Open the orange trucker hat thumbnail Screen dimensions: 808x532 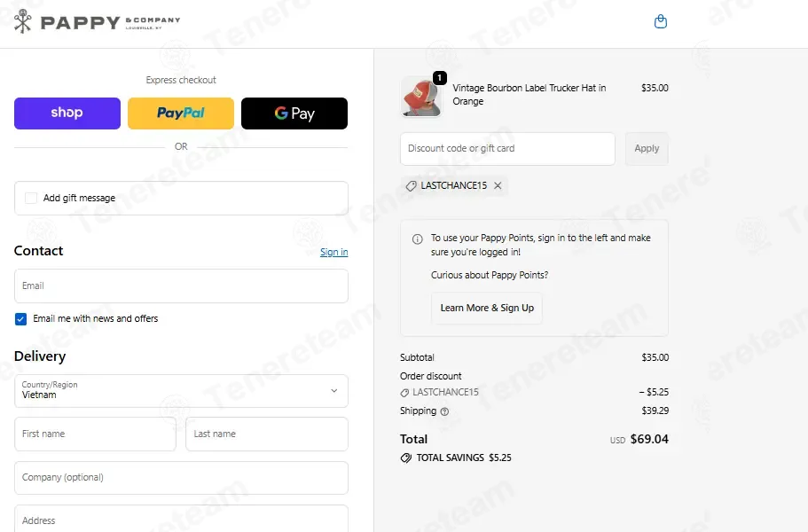tap(421, 97)
